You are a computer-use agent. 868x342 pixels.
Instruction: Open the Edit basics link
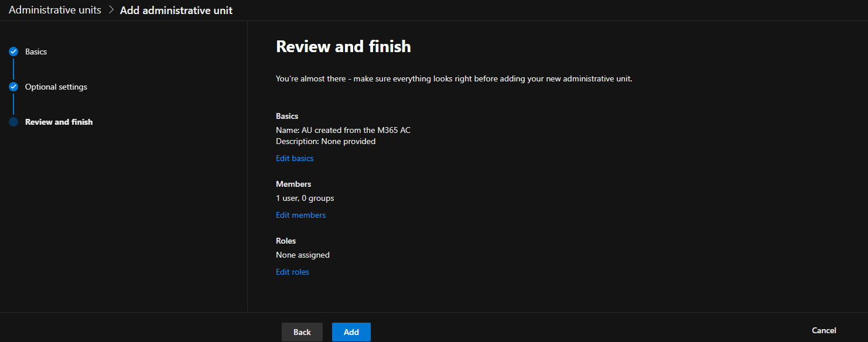[x=295, y=158]
